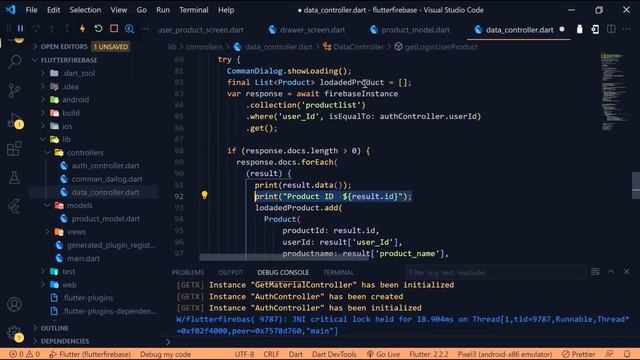Switch to the TERMINAL panel tab
This screenshot has height=360, width=640.
(338, 272)
